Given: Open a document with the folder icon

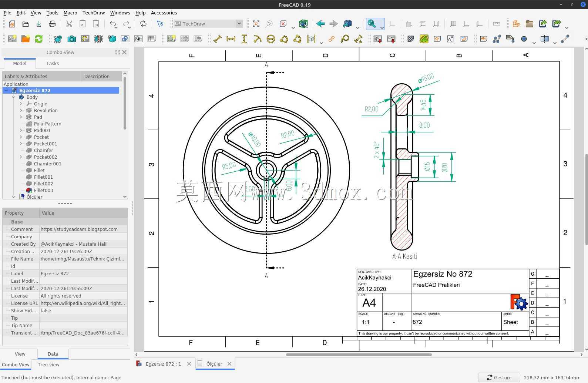Looking at the screenshot, I should click(26, 24).
